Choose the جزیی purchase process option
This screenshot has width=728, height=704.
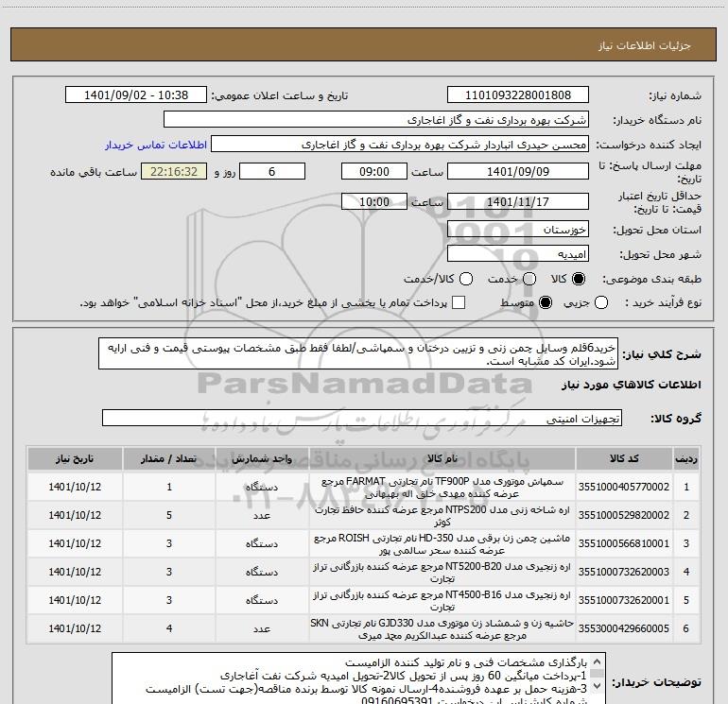coord(600,302)
